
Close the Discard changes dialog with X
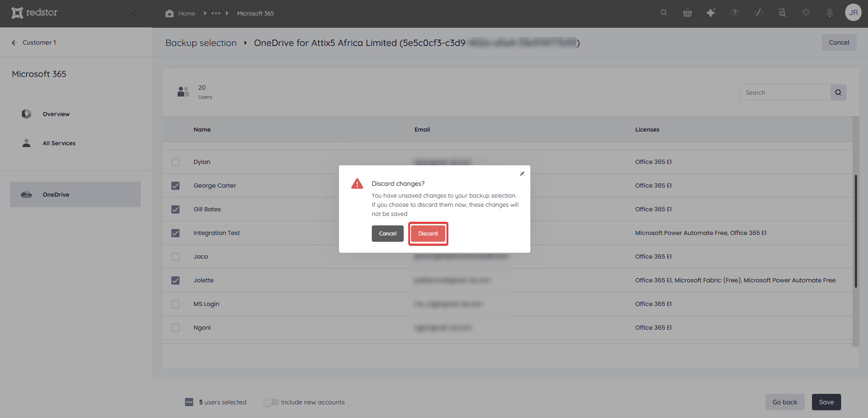tap(522, 173)
